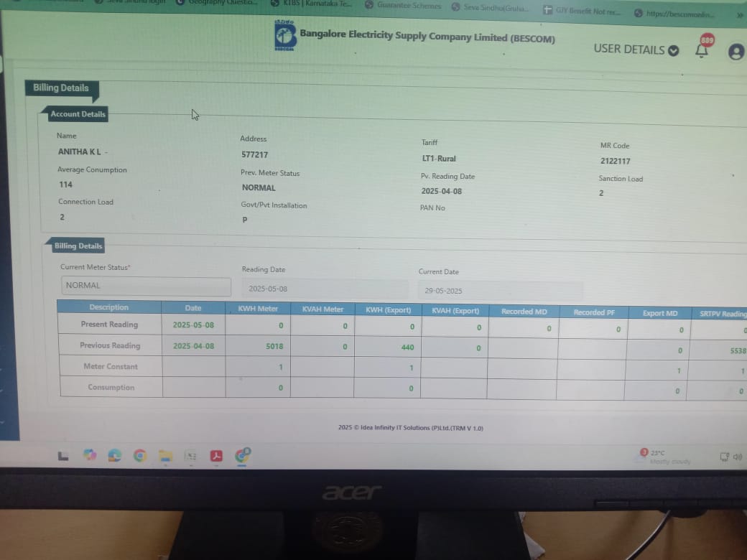The height and width of the screenshot is (560, 747).
Task: Open the active Chrome profile taskbar icon
Action: [243, 455]
